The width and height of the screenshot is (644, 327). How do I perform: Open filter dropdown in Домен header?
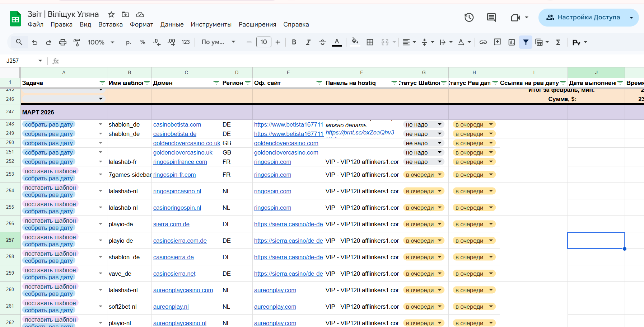click(x=216, y=83)
